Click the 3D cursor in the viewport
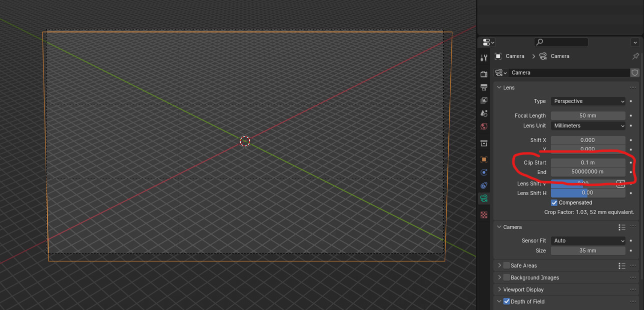This screenshot has width=644, height=310. tap(245, 141)
